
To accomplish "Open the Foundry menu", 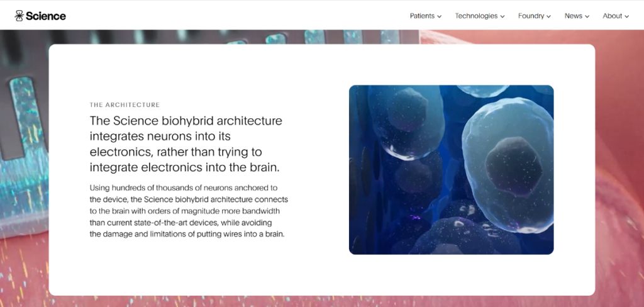I will click(531, 16).
